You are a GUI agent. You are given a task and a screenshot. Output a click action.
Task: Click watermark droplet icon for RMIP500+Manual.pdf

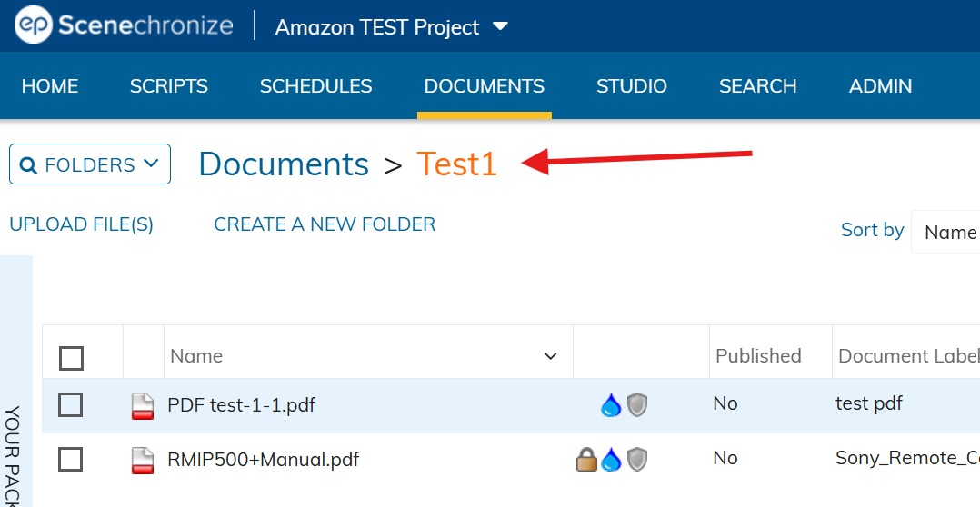coord(611,460)
